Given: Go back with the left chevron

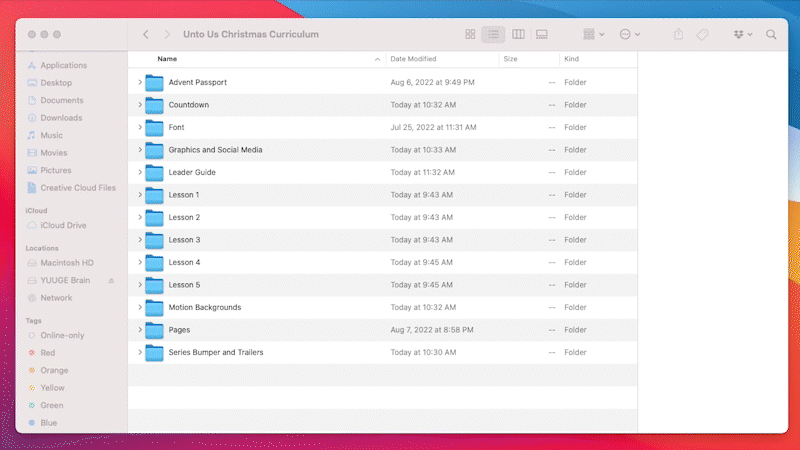Looking at the screenshot, I should pos(146,34).
